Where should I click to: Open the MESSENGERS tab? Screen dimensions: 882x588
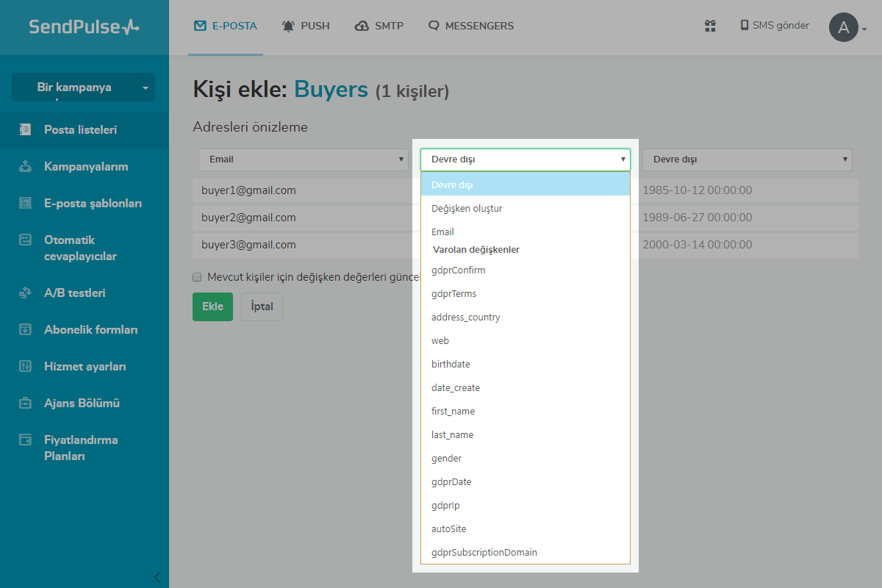[471, 26]
